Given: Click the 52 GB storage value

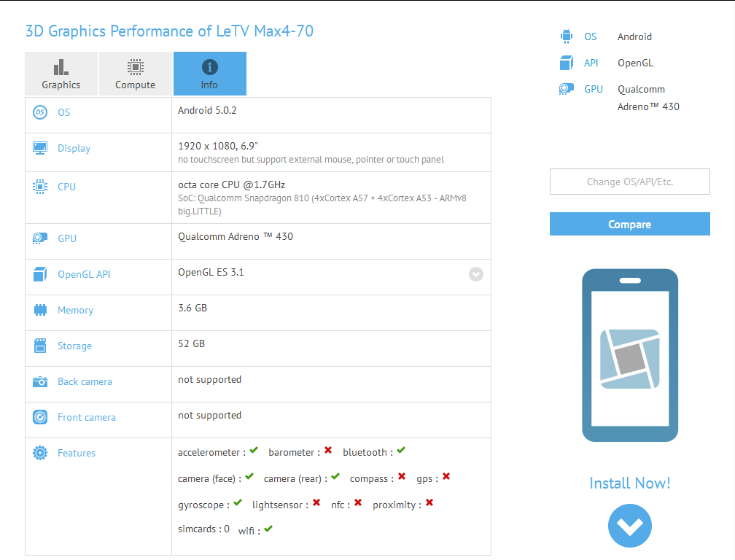Looking at the screenshot, I should click(191, 343).
